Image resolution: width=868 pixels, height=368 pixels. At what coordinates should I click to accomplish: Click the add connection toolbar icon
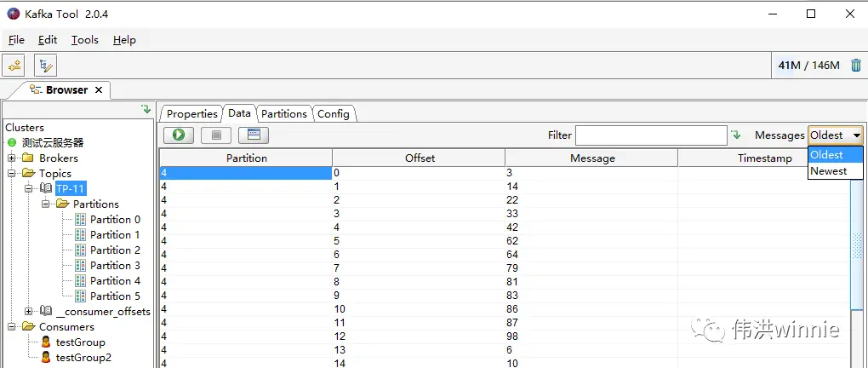[14, 66]
